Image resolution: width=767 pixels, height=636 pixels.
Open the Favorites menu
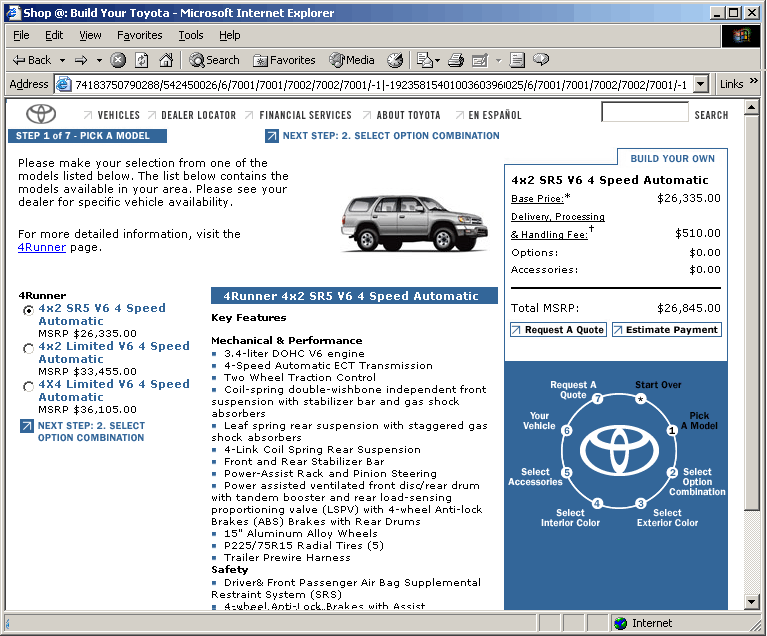tap(139, 35)
